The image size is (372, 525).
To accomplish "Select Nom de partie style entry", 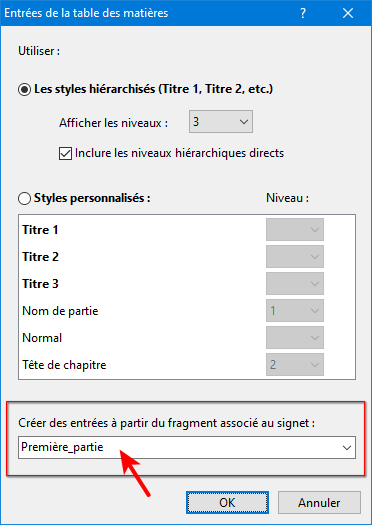I will coord(60,311).
